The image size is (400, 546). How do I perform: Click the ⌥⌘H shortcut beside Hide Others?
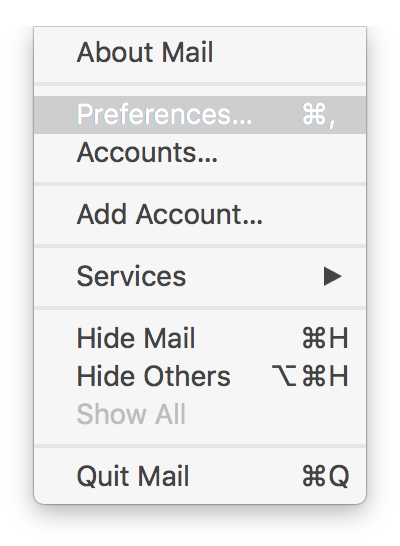[x=310, y=376]
